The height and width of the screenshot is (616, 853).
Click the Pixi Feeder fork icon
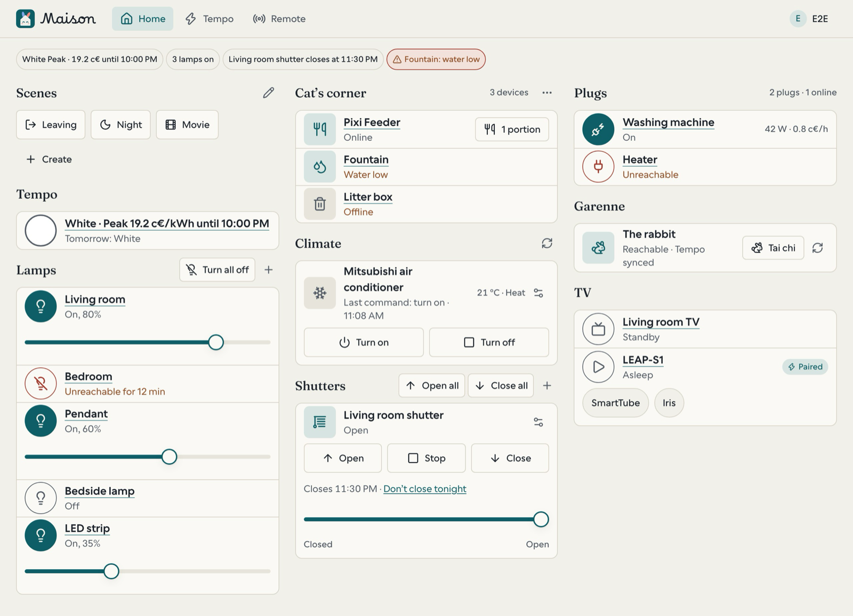tap(320, 129)
